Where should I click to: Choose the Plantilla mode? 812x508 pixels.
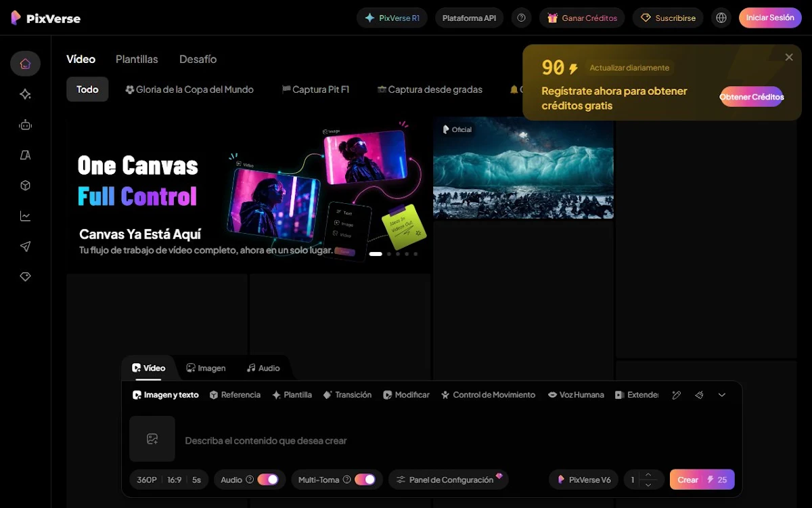[292, 395]
